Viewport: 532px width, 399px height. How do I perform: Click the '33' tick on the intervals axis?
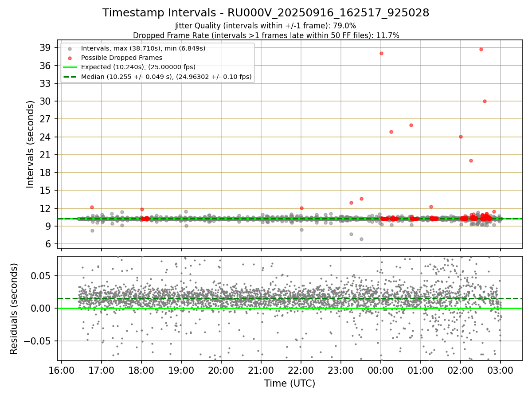(46, 83)
